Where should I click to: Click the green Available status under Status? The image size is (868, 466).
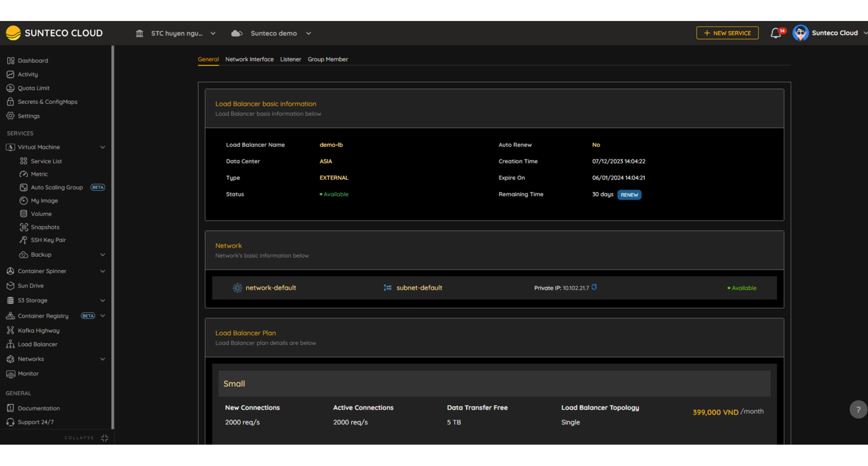tap(334, 194)
